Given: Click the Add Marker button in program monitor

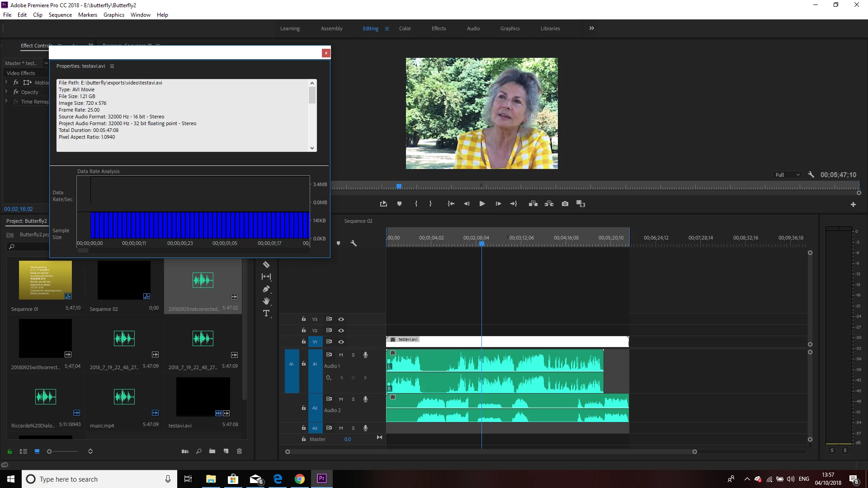Looking at the screenshot, I should (399, 204).
